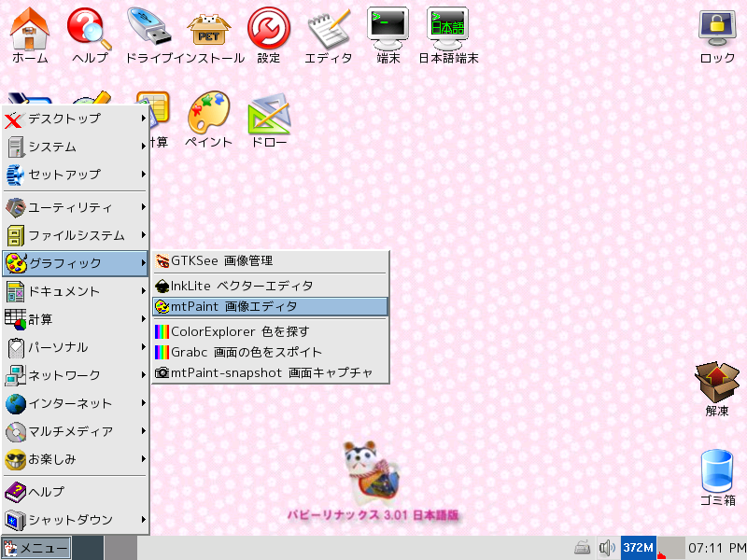
Task: Open the 端末 terminal icon
Action: (x=388, y=28)
